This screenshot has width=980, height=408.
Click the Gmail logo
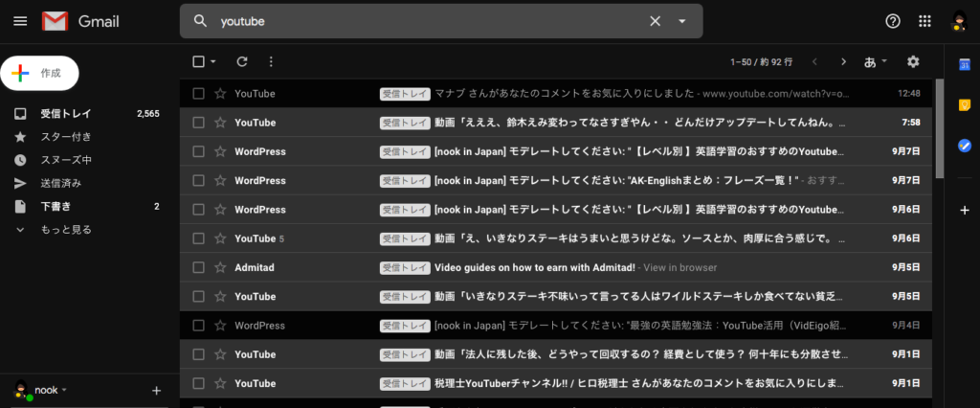pyautogui.click(x=80, y=21)
